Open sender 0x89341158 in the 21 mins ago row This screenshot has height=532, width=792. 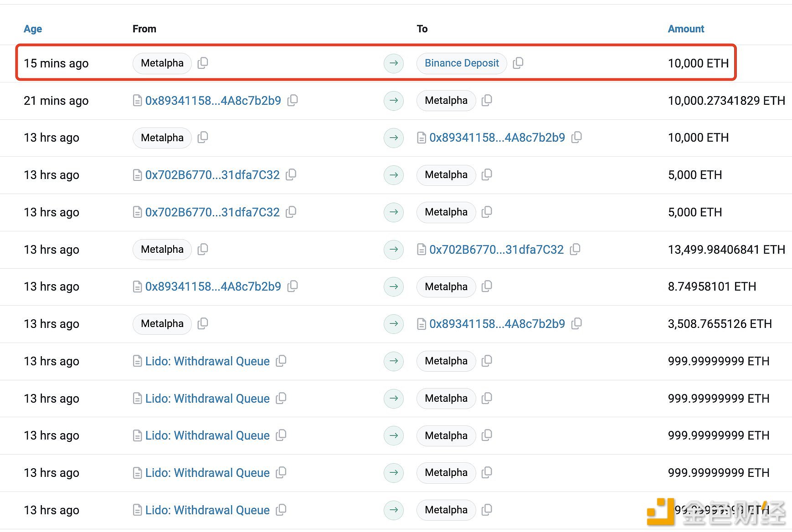213,100
